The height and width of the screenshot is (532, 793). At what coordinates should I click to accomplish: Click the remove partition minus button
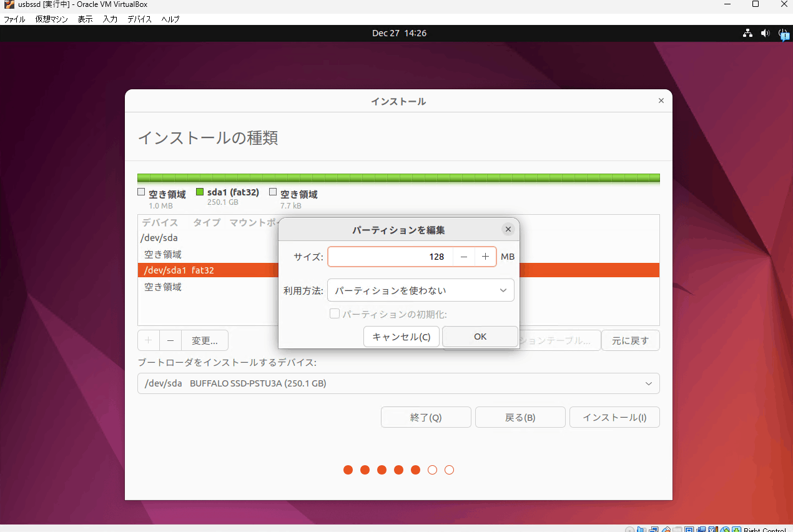coord(170,340)
